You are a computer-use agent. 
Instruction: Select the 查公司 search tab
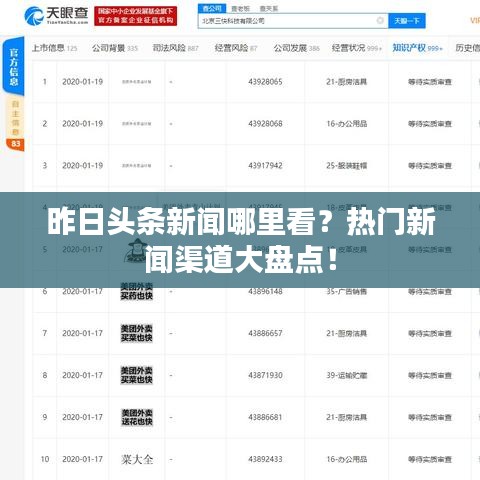(x=212, y=8)
